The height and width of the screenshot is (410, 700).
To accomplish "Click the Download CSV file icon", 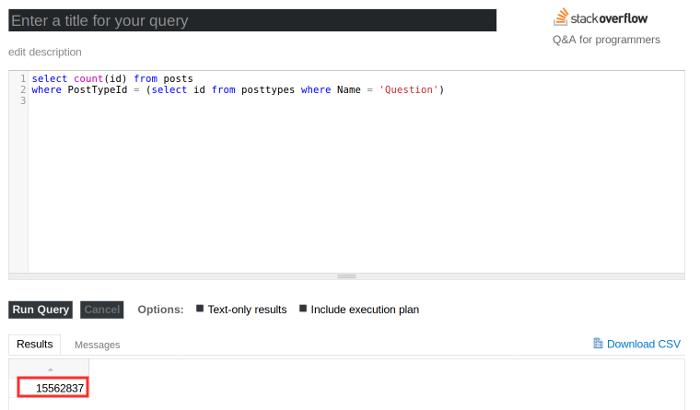I will (x=598, y=343).
